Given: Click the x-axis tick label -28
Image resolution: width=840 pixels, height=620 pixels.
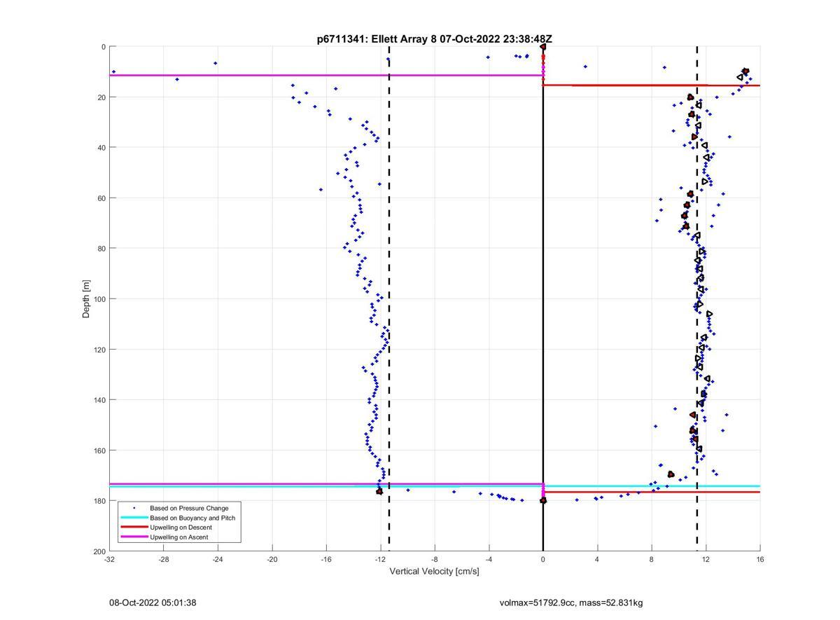Looking at the screenshot, I should [164, 559].
